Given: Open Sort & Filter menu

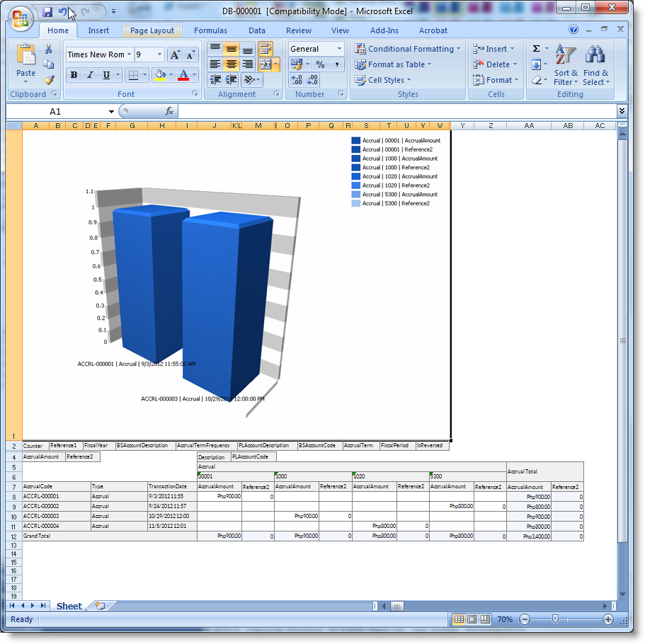Looking at the screenshot, I should [566, 65].
